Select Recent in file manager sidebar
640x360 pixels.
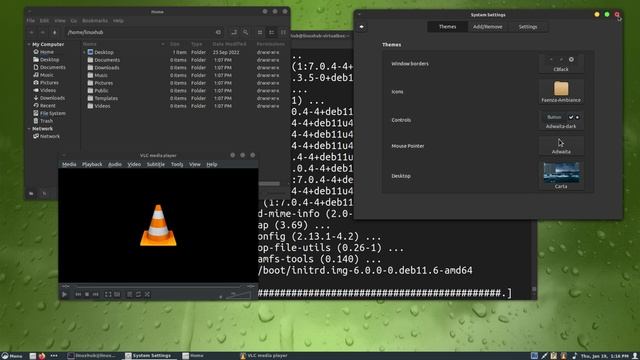coord(47,106)
